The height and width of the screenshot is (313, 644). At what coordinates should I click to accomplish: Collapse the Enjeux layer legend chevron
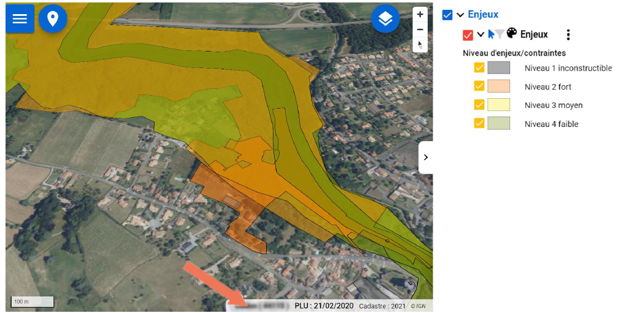[481, 34]
